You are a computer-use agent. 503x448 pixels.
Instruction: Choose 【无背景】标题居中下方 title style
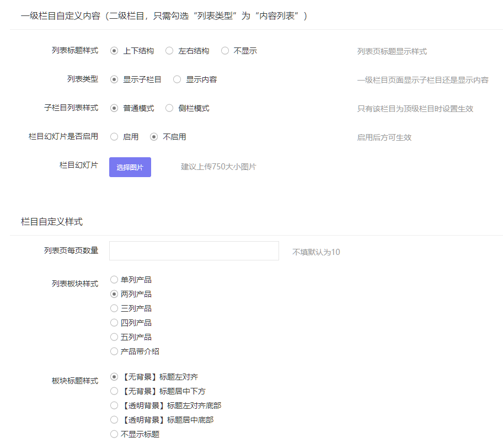pyautogui.click(x=114, y=391)
